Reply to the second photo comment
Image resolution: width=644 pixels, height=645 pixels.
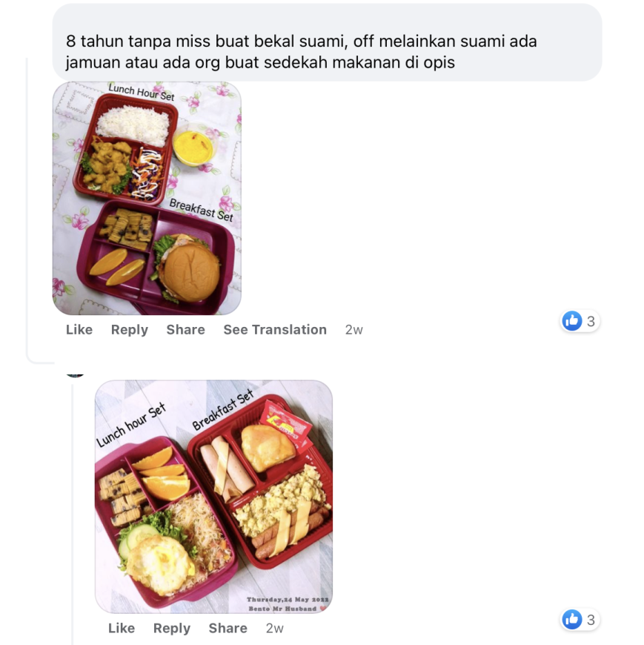coord(172,629)
